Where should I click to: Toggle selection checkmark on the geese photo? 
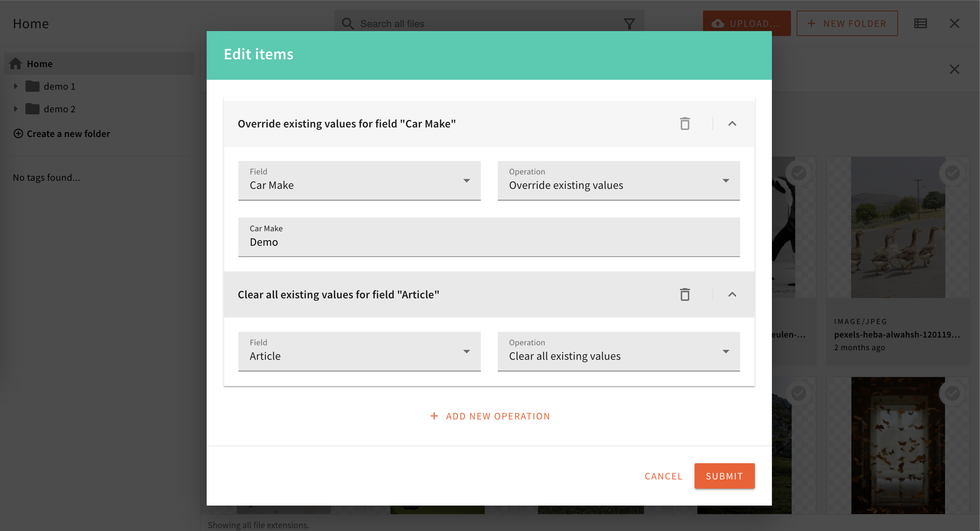[952, 173]
